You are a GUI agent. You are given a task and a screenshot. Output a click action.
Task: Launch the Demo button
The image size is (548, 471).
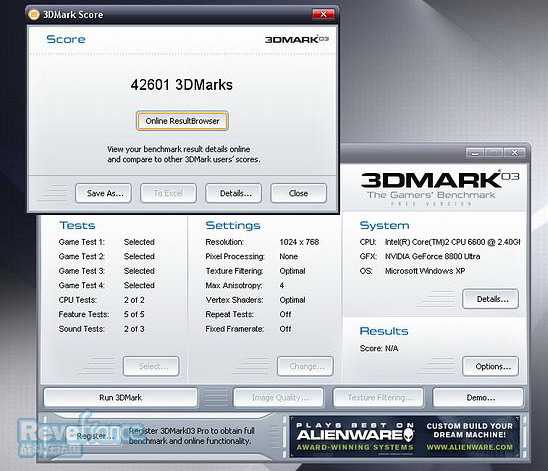pyautogui.click(x=478, y=397)
